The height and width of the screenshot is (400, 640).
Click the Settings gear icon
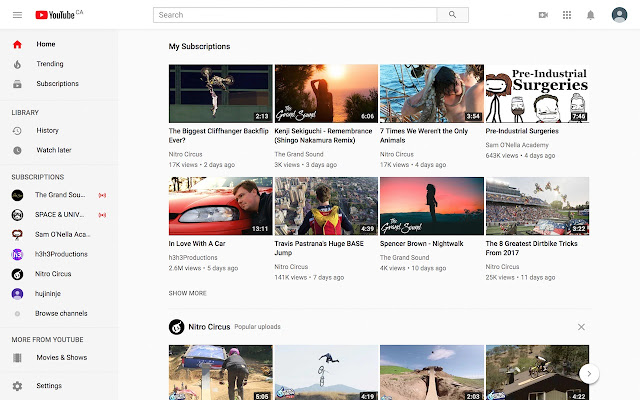17,386
